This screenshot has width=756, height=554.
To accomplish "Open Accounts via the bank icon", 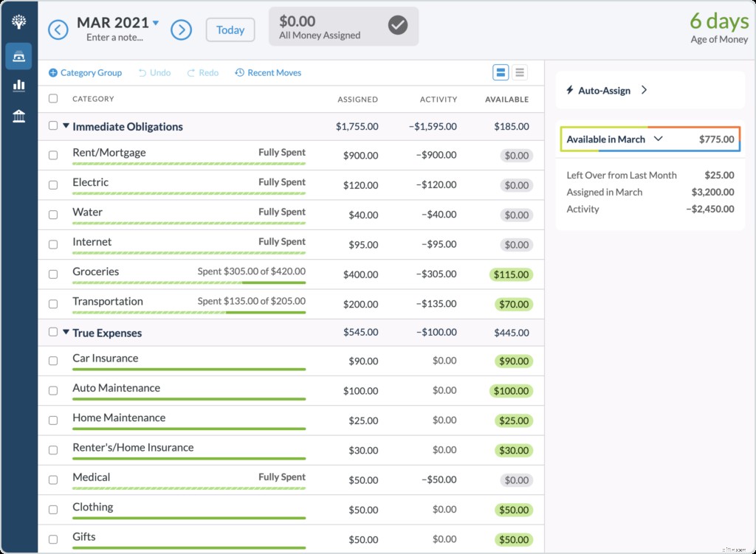I will click(18, 115).
